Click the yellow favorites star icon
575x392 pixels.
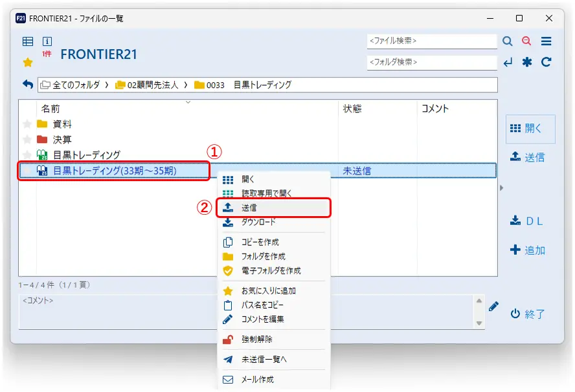(28, 63)
